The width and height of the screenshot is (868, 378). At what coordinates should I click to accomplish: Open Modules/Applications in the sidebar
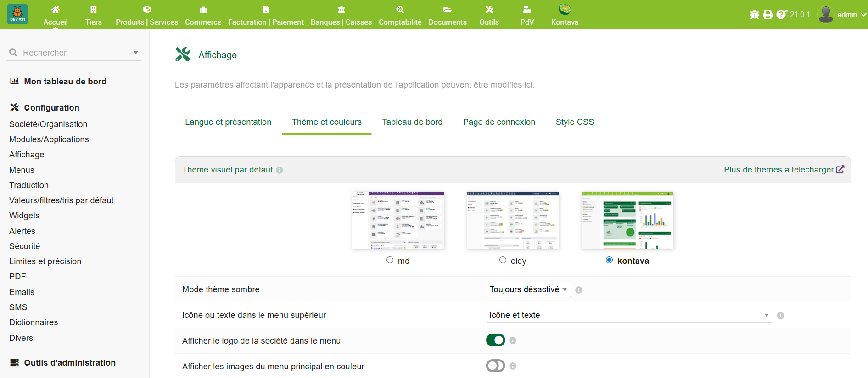pos(49,139)
